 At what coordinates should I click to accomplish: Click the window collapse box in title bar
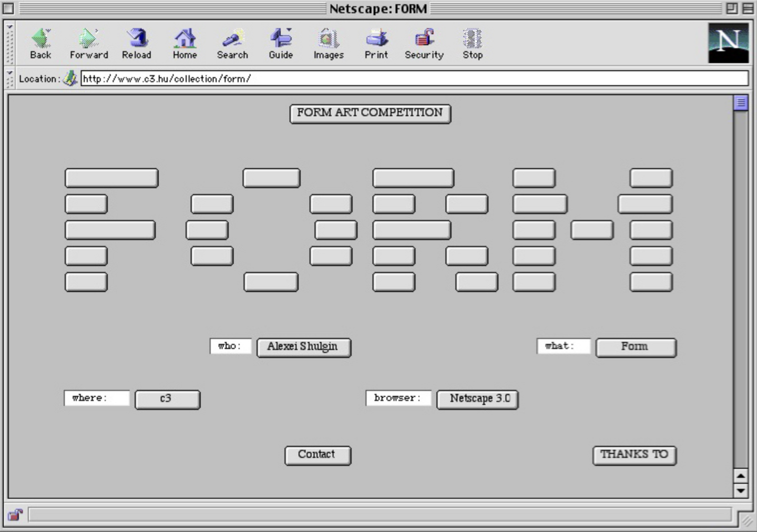tap(748, 8)
